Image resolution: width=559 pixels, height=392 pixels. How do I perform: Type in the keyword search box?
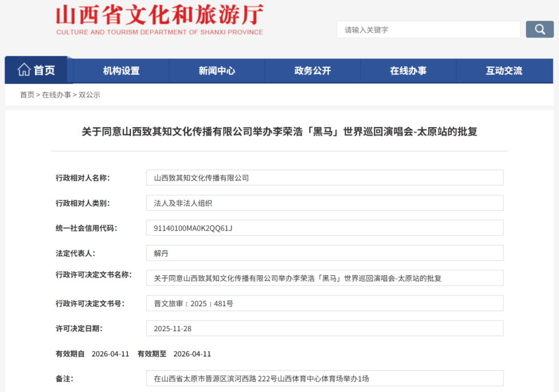tap(428, 29)
